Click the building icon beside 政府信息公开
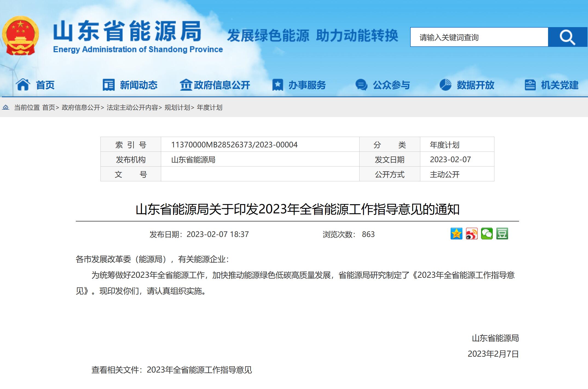The image size is (588, 389). pyautogui.click(x=186, y=85)
